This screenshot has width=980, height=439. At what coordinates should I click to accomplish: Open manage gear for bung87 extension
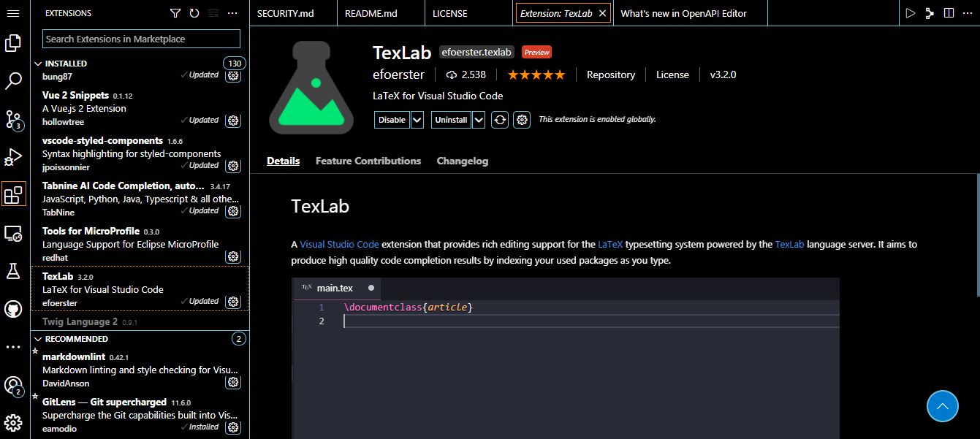coord(233,75)
